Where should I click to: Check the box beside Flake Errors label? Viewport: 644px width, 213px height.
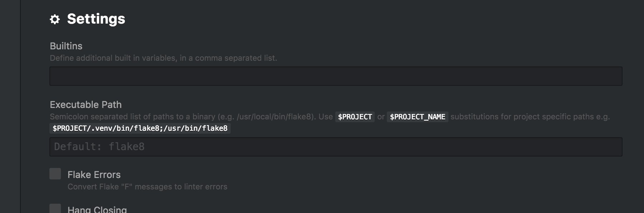point(54,174)
